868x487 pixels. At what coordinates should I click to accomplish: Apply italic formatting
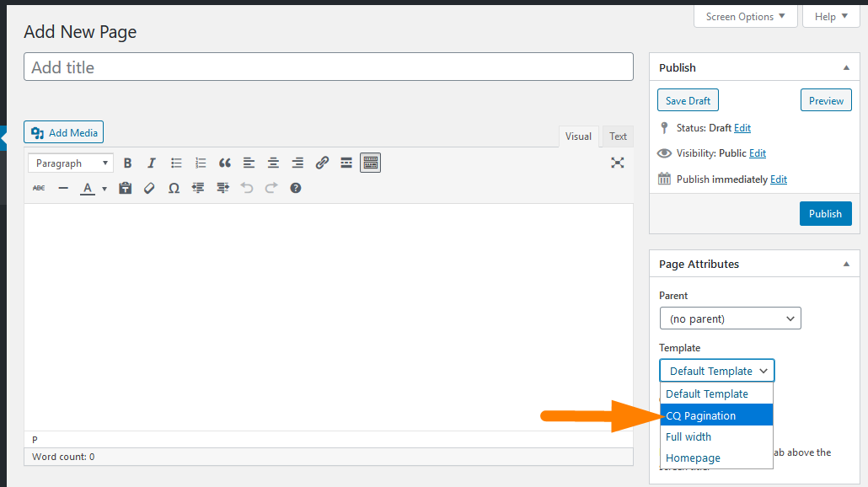click(151, 163)
